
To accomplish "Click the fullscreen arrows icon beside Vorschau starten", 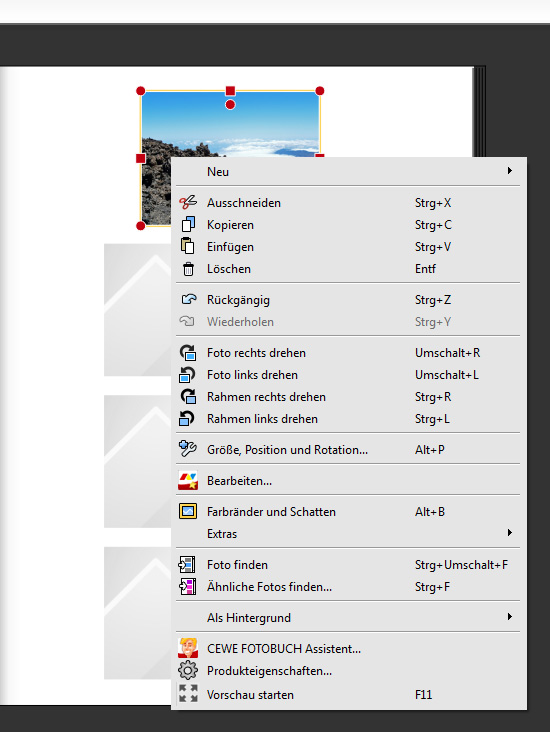I will click(188, 693).
